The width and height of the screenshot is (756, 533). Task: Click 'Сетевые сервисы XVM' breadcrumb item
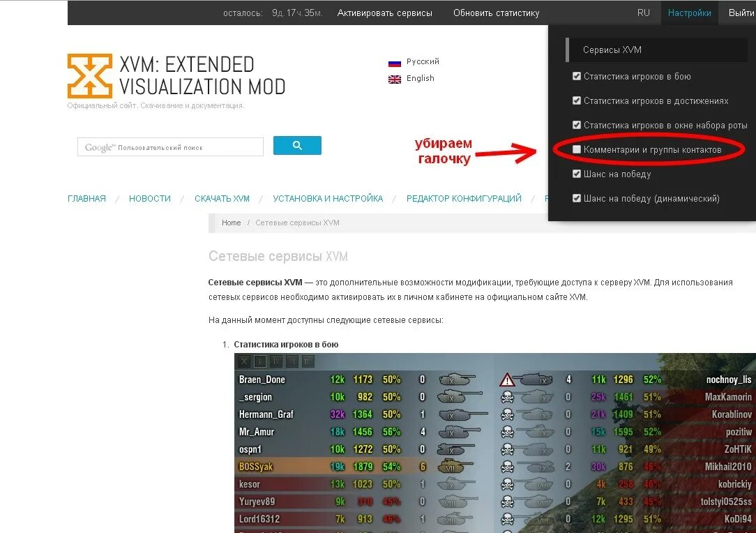point(298,223)
